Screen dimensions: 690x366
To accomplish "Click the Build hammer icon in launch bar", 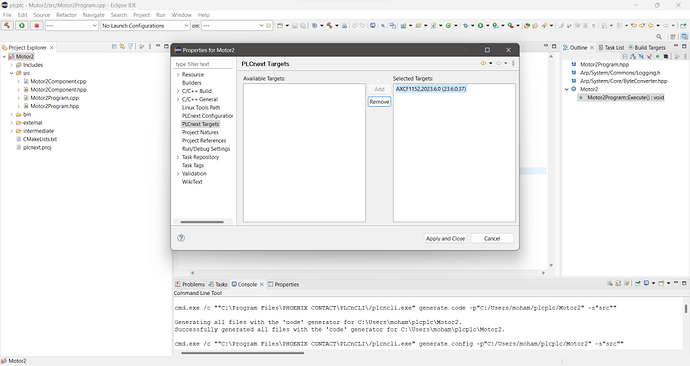I will point(7,26).
